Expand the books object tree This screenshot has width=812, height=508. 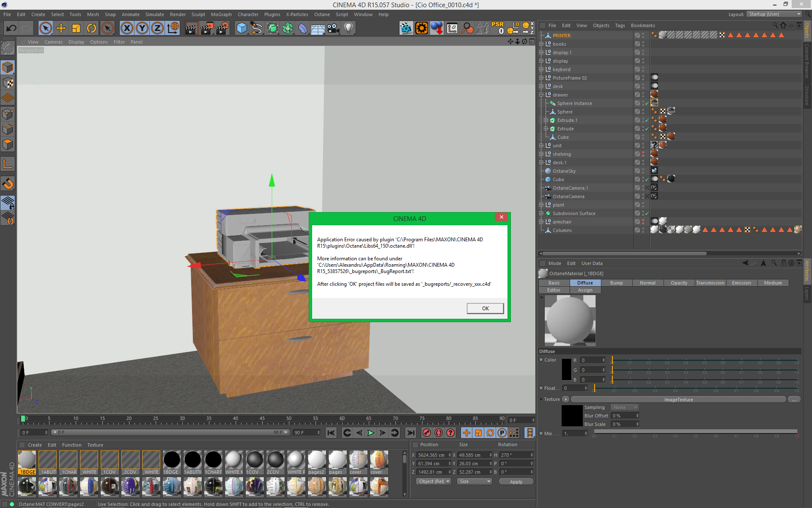pyautogui.click(x=541, y=44)
